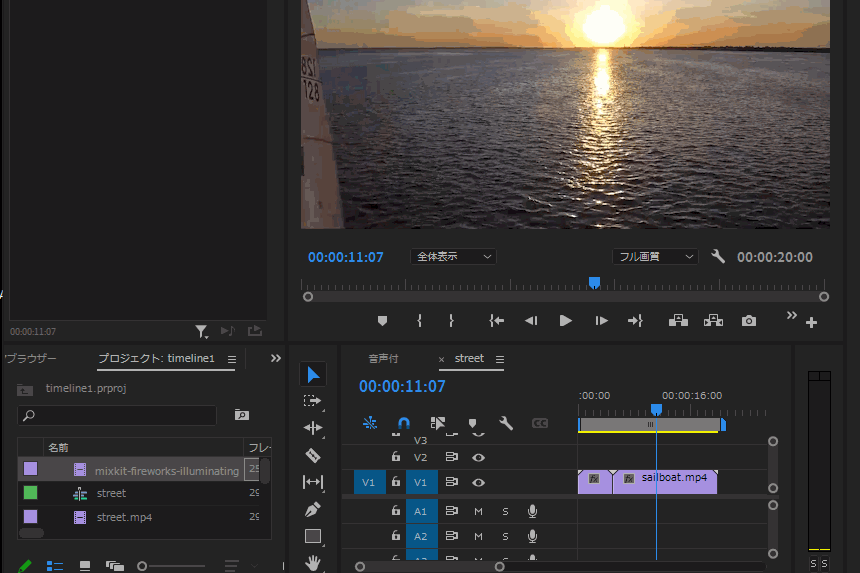Toggle linked selection in timeline

pyautogui.click(x=438, y=423)
